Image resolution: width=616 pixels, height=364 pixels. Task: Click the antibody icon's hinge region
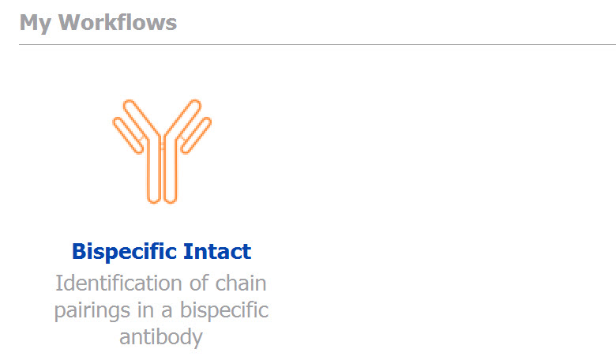[162, 145]
